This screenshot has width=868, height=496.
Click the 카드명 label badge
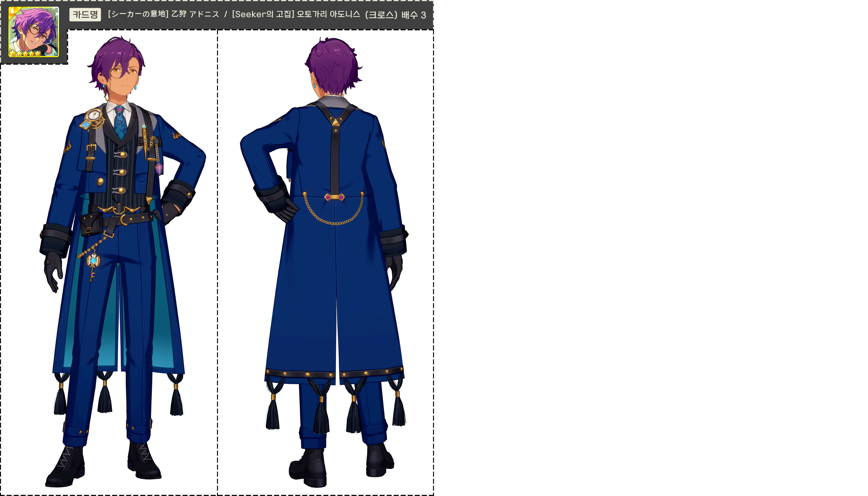85,15
